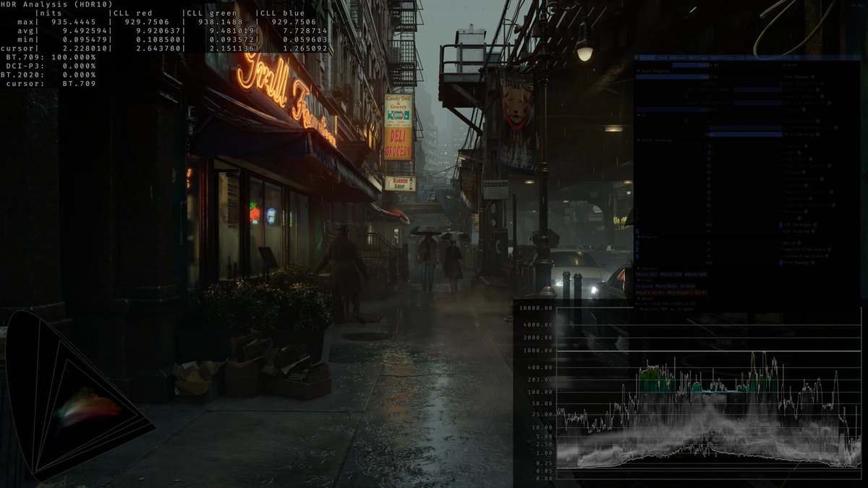Adjust the LUT Strength slider
The width and height of the screenshot is (868, 488).
pyautogui.click(x=709, y=224)
